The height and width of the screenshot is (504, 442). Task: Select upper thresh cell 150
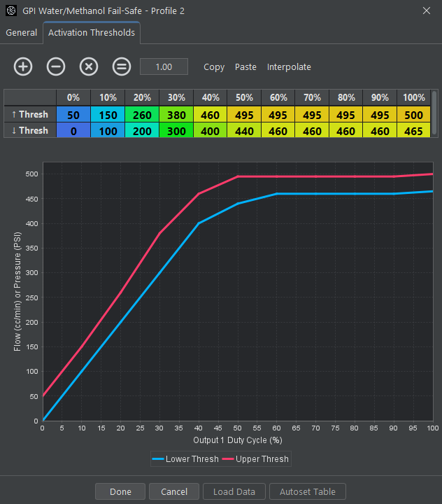pos(108,114)
